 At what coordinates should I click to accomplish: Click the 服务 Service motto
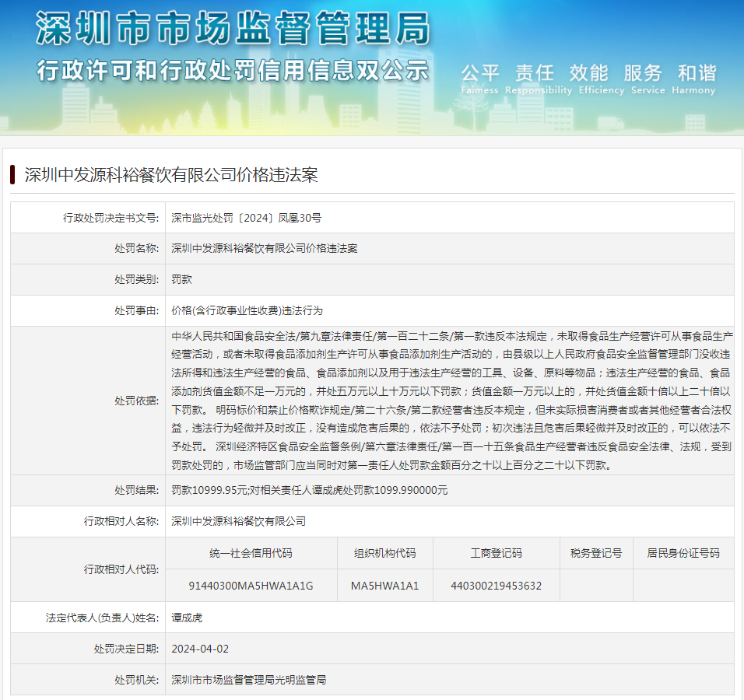(x=647, y=79)
